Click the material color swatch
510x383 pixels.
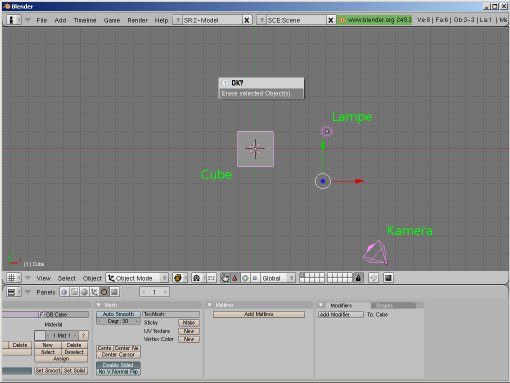point(40,335)
